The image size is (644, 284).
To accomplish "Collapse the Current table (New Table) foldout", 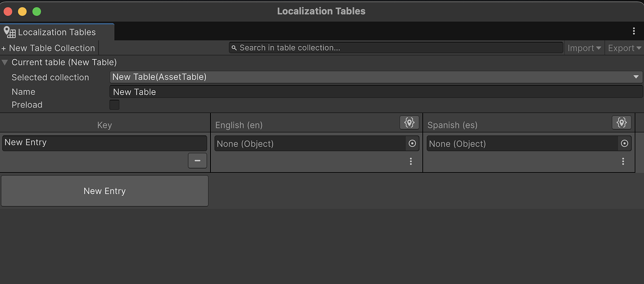I will [5, 62].
